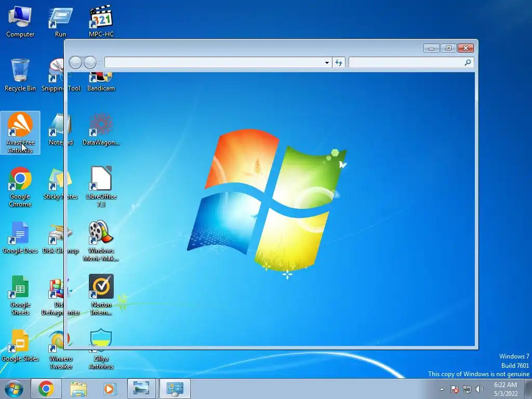
Task: Select the DataWagon desktop shortcut
Action: (101, 129)
